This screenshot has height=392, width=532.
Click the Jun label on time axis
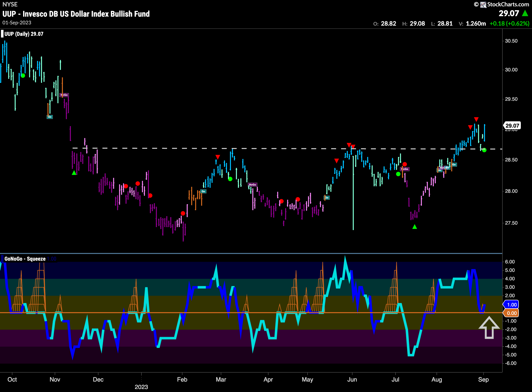[352, 379]
